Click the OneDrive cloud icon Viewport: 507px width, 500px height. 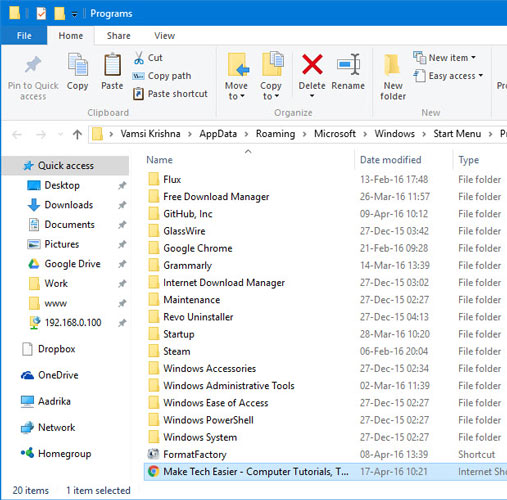(x=27, y=375)
